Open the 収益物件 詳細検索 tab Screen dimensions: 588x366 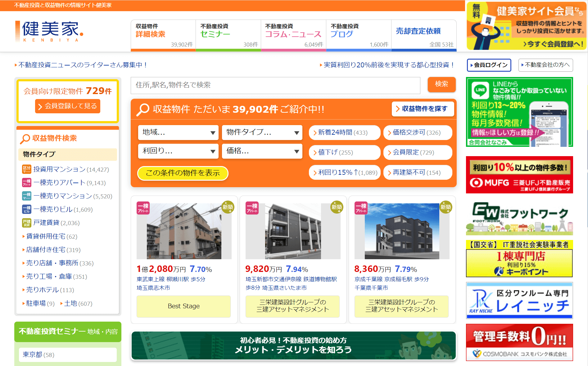[x=163, y=35]
